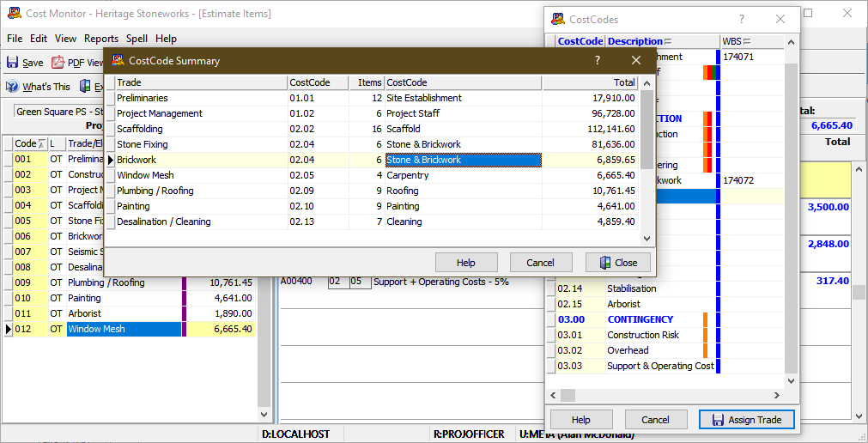This screenshot has height=443, width=868.
Task: Select 009 Plumbing / Roofing in main list
Action: point(130,282)
